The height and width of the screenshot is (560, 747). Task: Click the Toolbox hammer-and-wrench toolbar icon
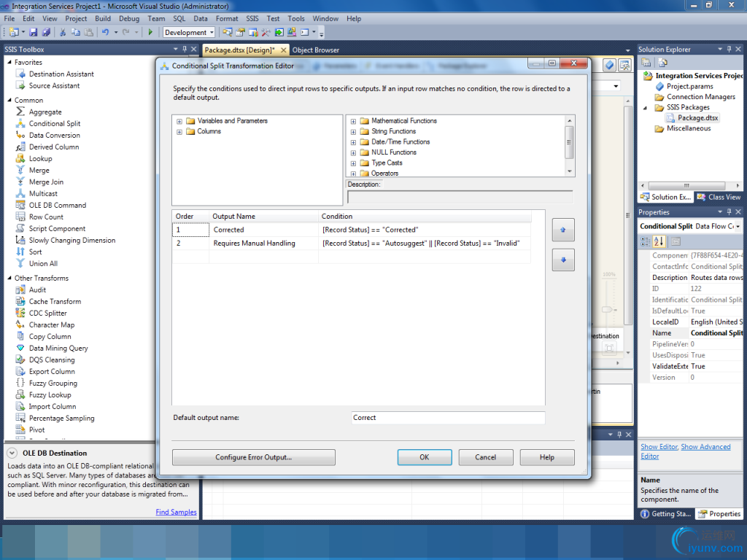[266, 32]
